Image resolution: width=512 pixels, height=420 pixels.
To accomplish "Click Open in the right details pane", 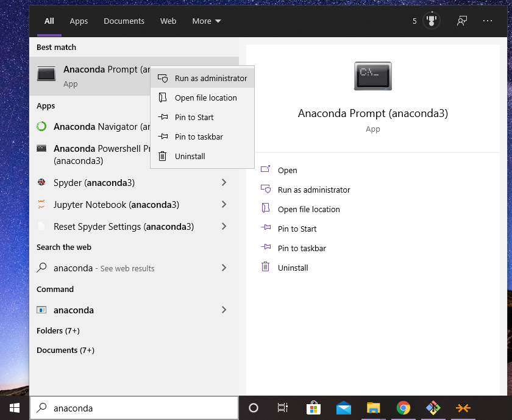I will pos(287,171).
